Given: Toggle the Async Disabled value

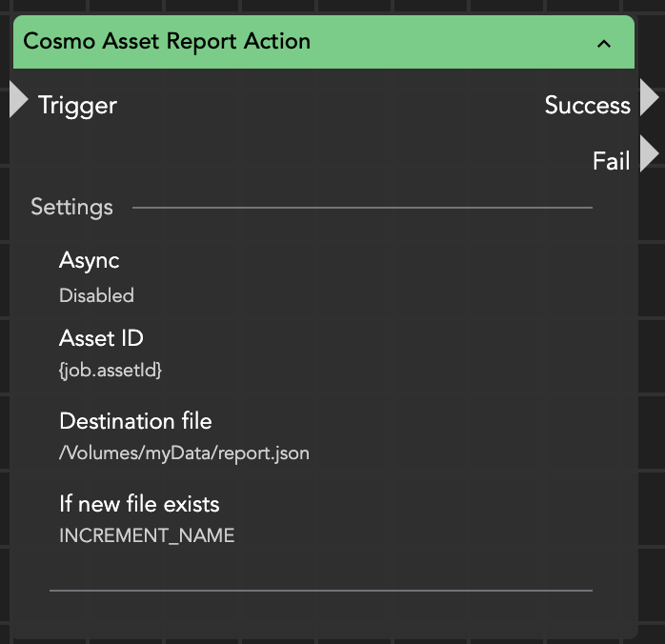Looking at the screenshot, I should pyautogui.click(x=96, y=295).
